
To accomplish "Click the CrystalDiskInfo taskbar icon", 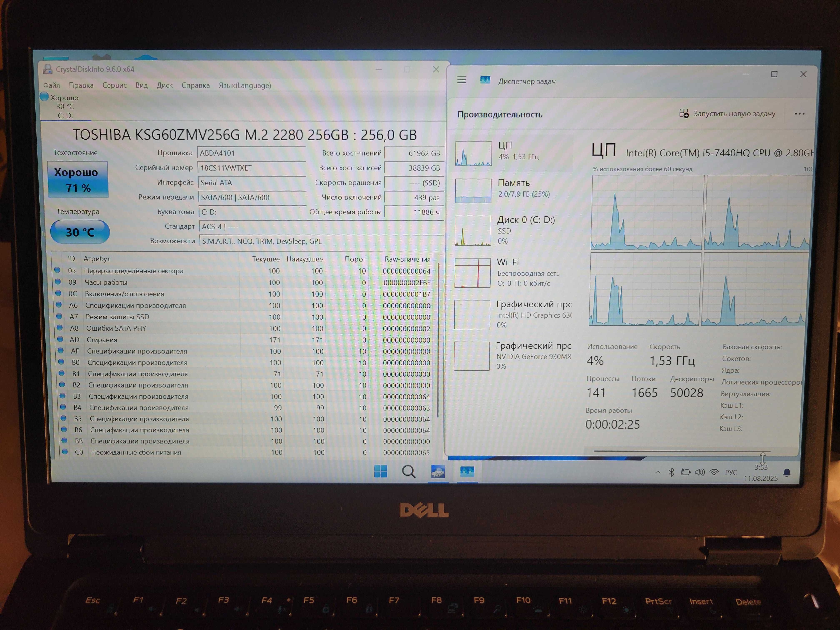I will click(x=438, y=472).
